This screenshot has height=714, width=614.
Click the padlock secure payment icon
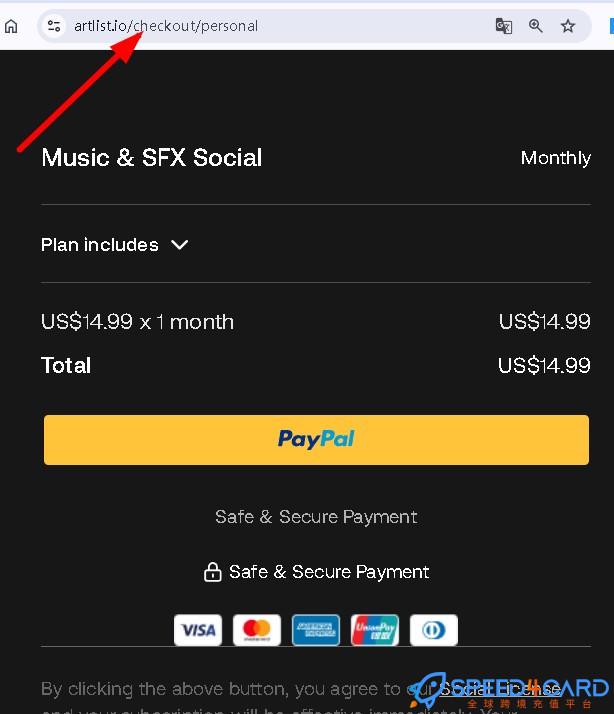(x=212, y=572)
